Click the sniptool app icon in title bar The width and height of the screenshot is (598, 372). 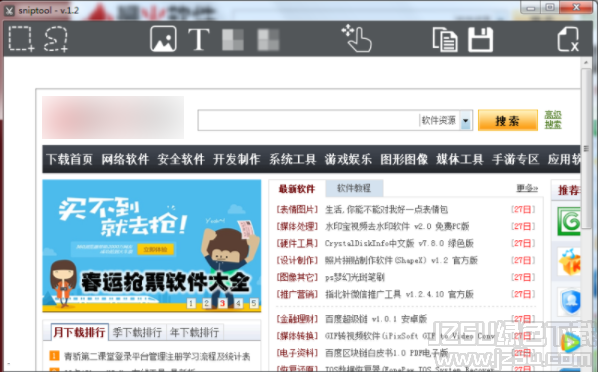9,10
